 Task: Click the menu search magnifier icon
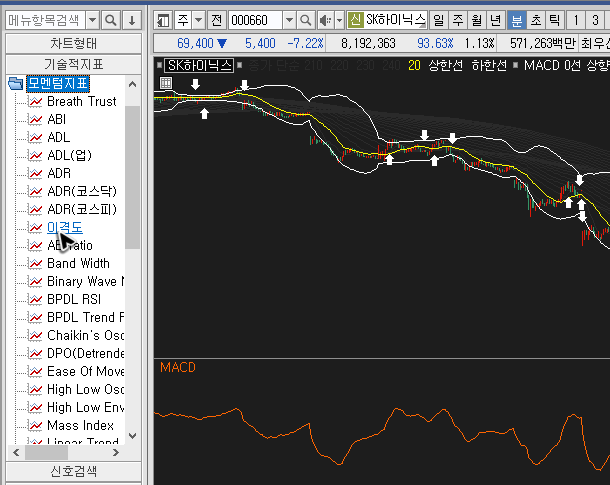pos(110,20)
